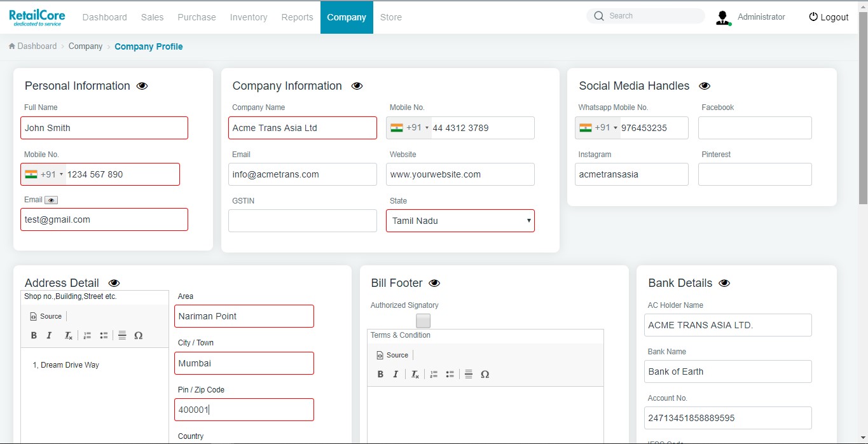Click the Company Name field
The width and height of the screenshot is (868, 444).
(x=303, y=128)
